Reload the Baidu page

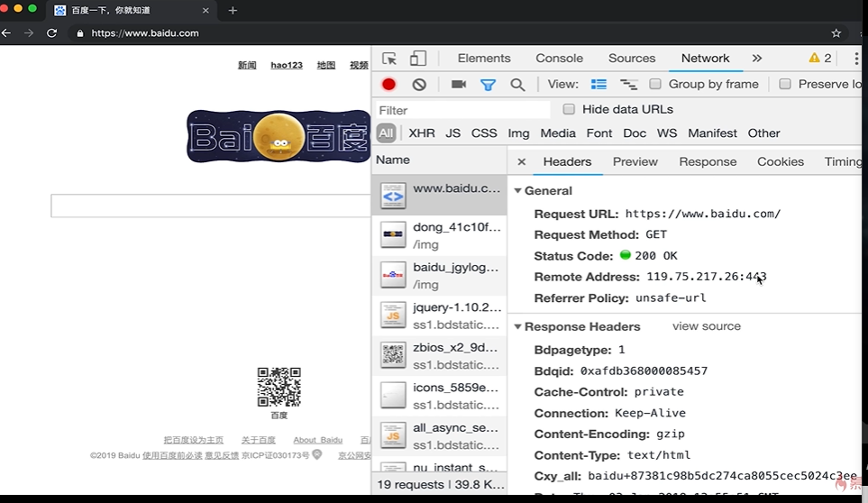(x=51, y=33)
